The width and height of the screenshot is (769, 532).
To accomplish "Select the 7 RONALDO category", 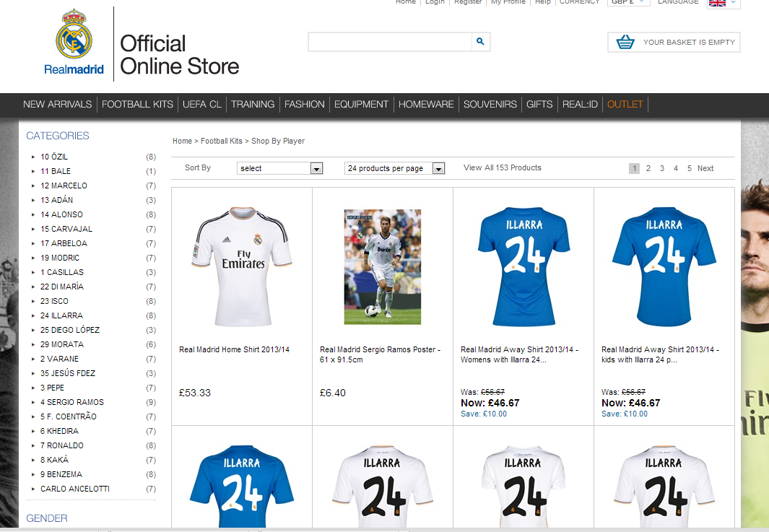I will 62,445.
